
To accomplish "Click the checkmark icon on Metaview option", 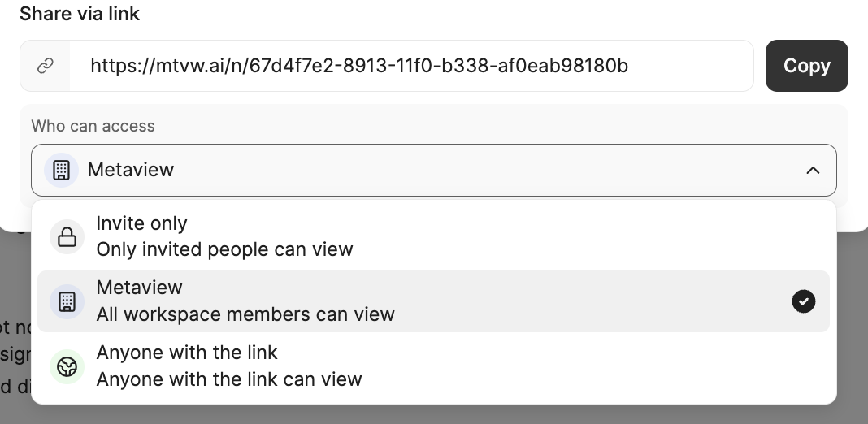I will (803, 301).
